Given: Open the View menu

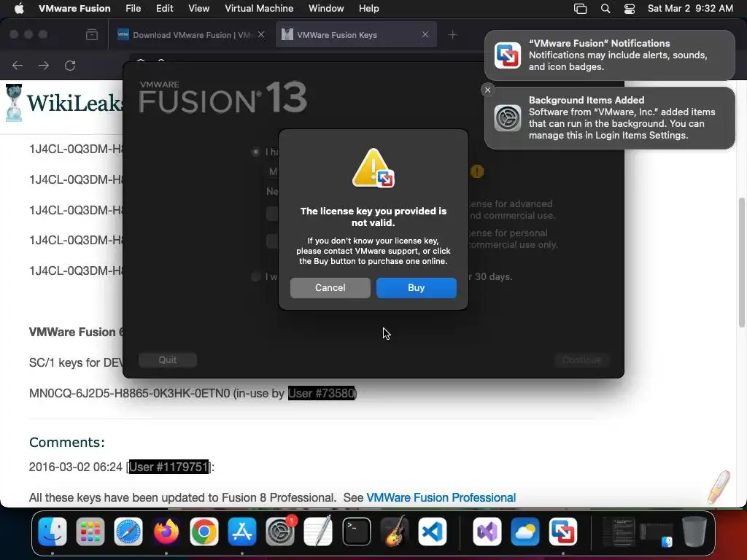Looking at the screenshot, I should click(198, 9).
